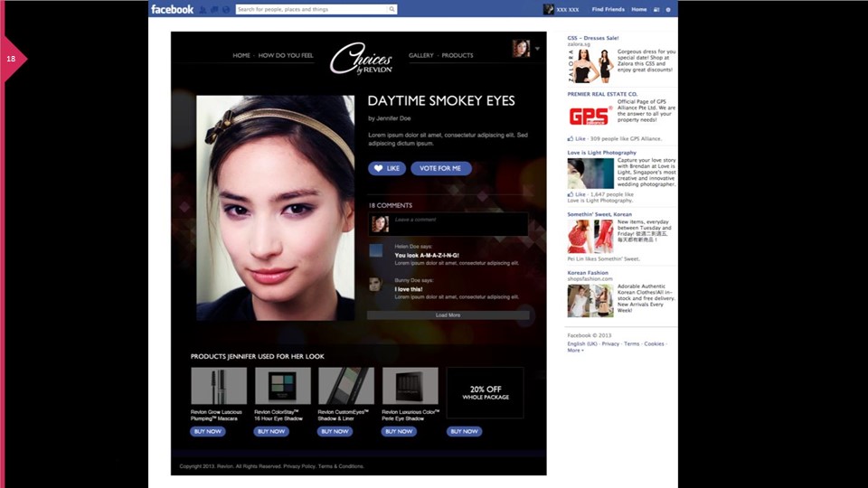Expand More in Facebook footer
The width and height of the screenshot is (868, 488).
[575, 351]
